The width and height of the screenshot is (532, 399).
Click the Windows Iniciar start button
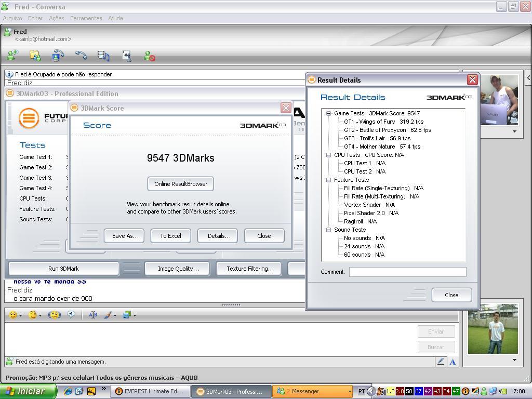28,391
